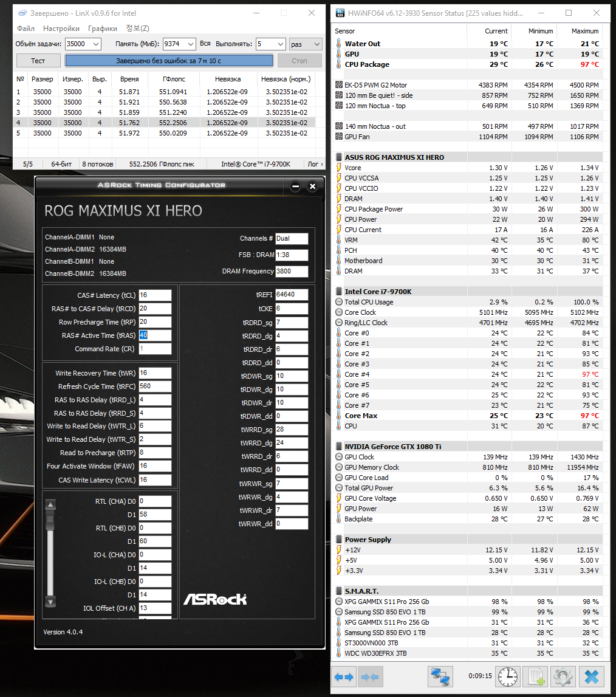Click tREFI value field 64640
Viewport: 616px width, 697px height.
coord(292,294)
